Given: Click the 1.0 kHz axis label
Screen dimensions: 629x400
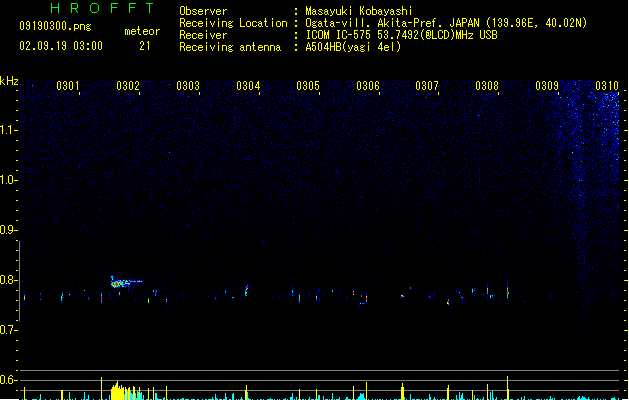Looking at the screenshot, I should [8, 180].
